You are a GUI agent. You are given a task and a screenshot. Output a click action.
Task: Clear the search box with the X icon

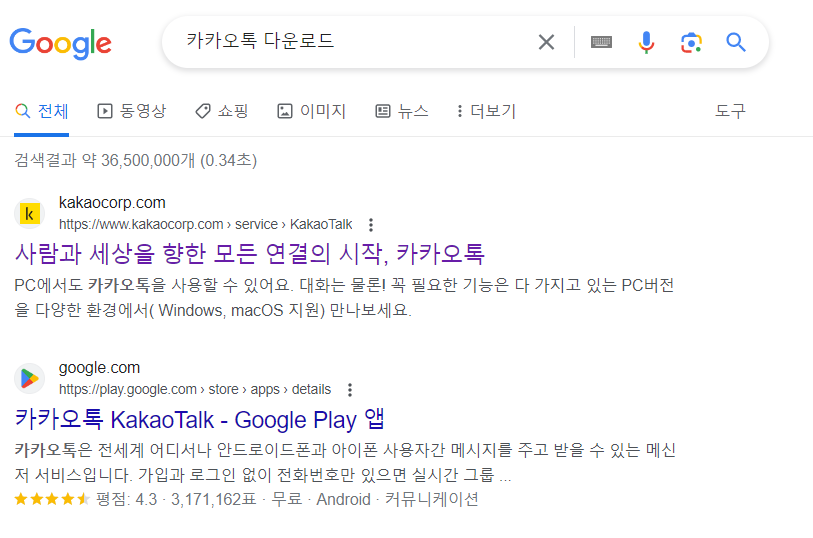point(546,42)
